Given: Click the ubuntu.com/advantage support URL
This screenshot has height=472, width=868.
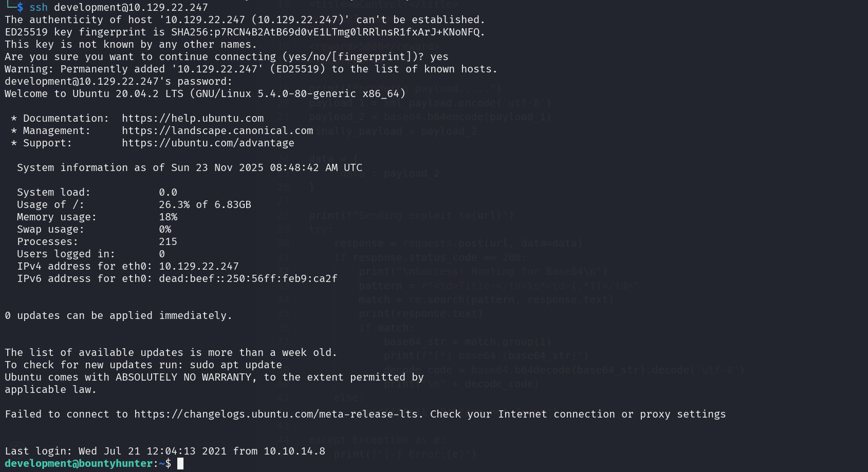Looking at the screenshot, I should [208, 143].
